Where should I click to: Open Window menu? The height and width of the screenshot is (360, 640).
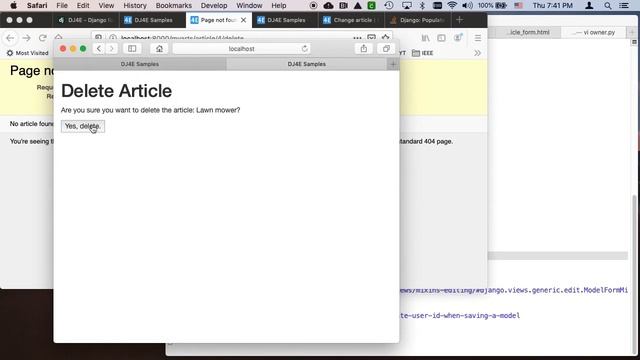click(x=249, y=5)
